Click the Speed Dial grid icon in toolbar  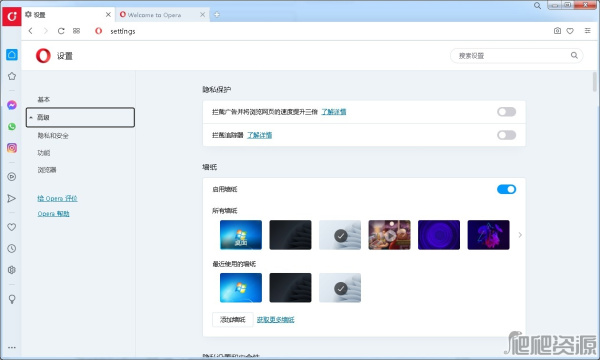coord(77,31)
